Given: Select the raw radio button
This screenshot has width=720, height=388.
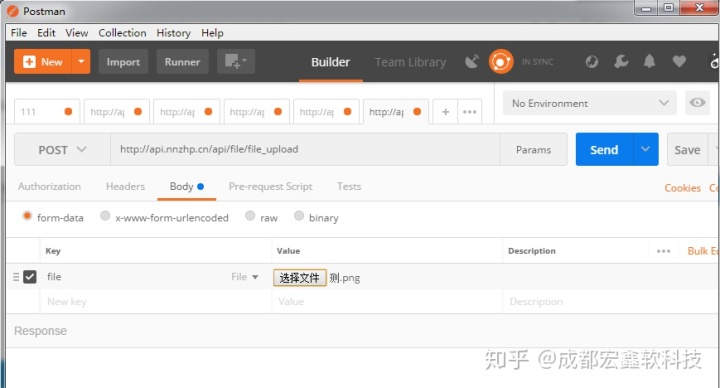Looking at the screenshot, I should tap(250, 215).
